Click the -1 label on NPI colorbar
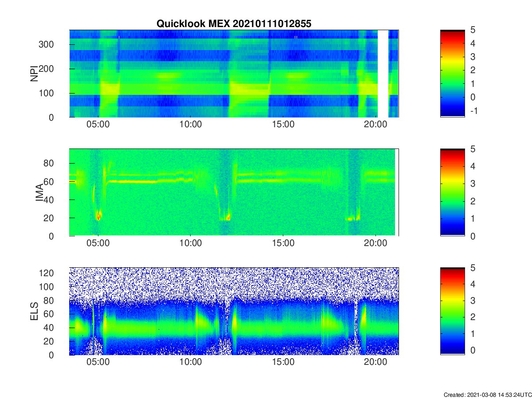The height and width of the screenshot is (399, 532). tap(473, 111)
